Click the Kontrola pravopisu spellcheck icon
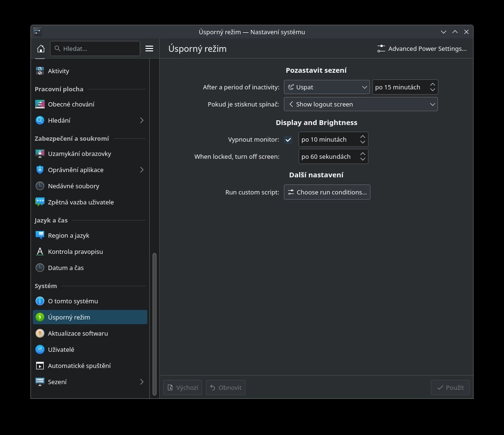504x435 pixels. pos(40,251)
